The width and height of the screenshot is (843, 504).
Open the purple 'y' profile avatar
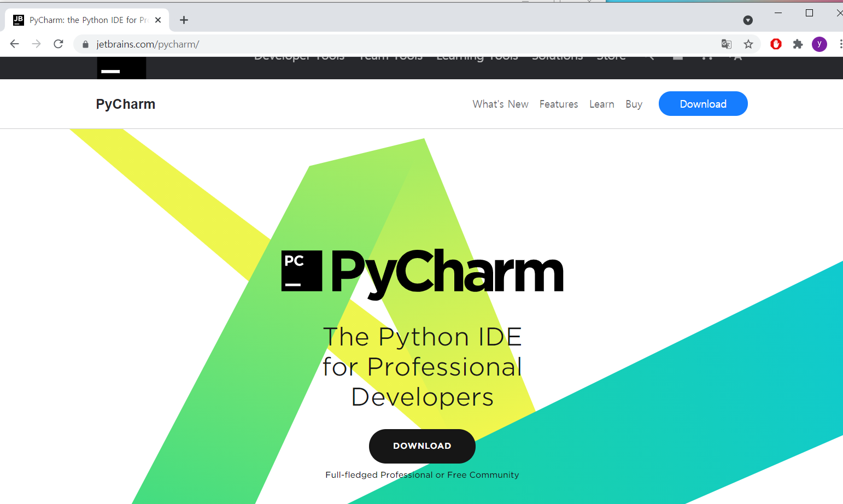pos(819,44)
